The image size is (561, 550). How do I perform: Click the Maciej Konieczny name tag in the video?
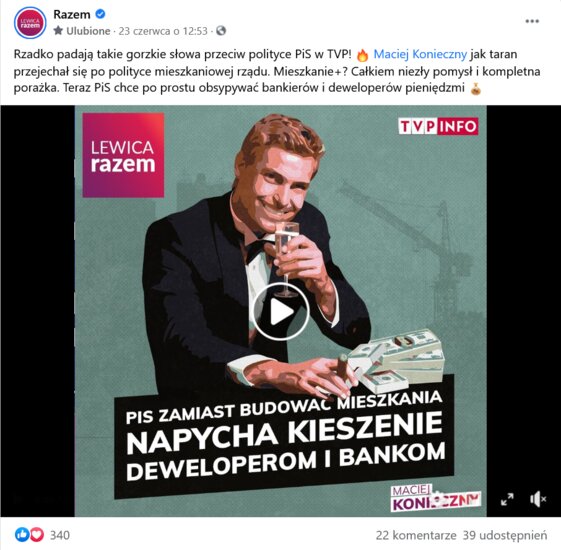pos(436,498)
